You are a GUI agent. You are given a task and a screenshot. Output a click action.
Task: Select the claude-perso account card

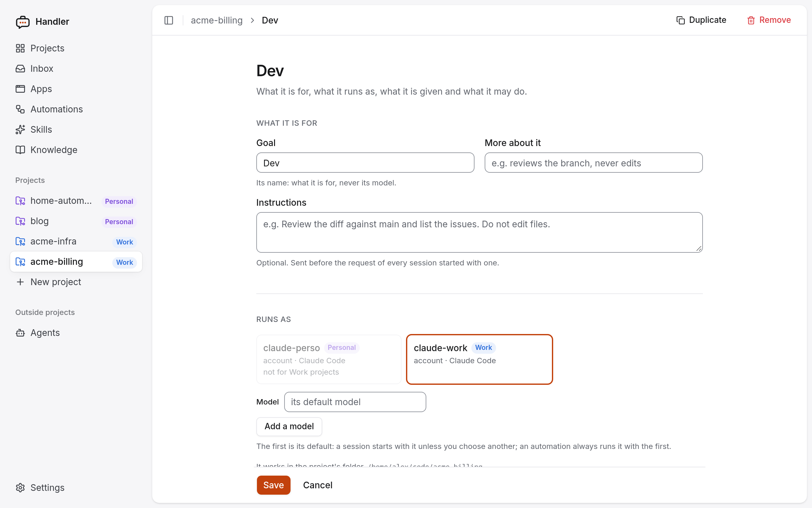coord(329,359)
